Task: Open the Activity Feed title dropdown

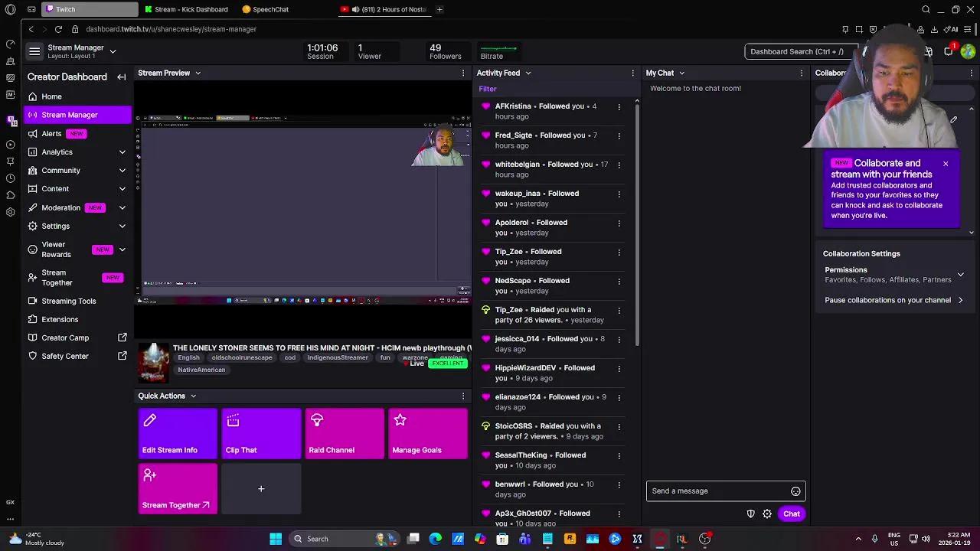Action: (528, 73)
